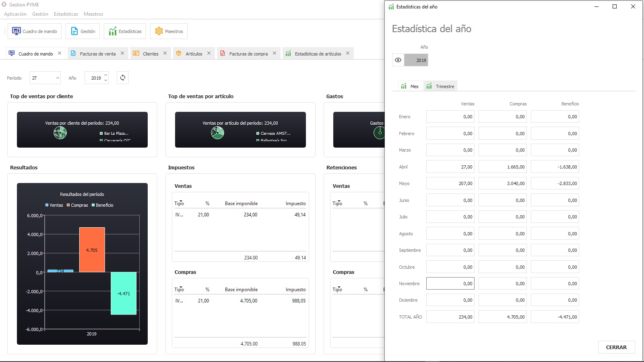Select the Trimestre statistics tab
This screenshot has height=362, width=644.
(441, 86)
